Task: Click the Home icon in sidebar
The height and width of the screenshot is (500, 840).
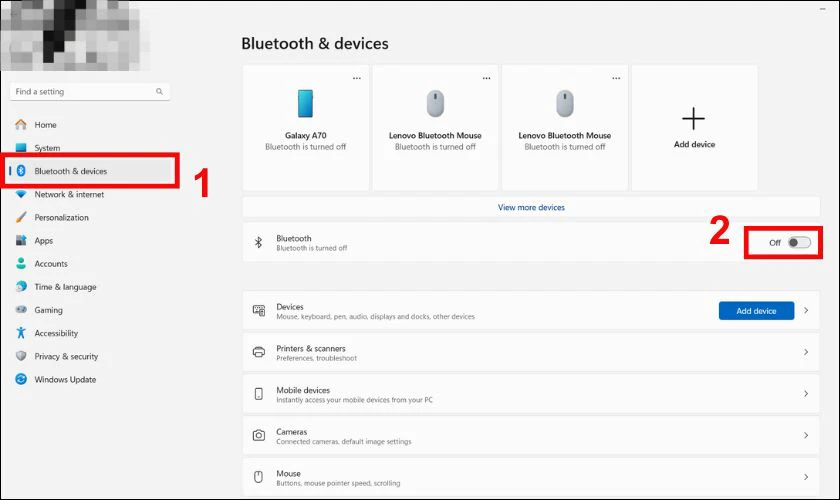Action: click(x=21, y=124)
